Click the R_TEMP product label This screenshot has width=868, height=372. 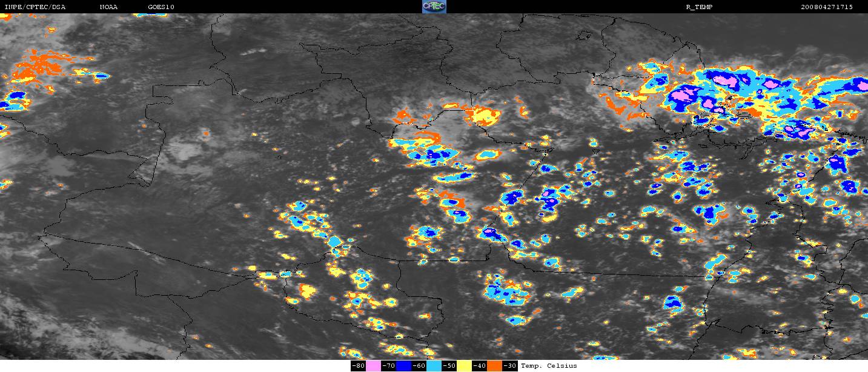coord(699,7)
